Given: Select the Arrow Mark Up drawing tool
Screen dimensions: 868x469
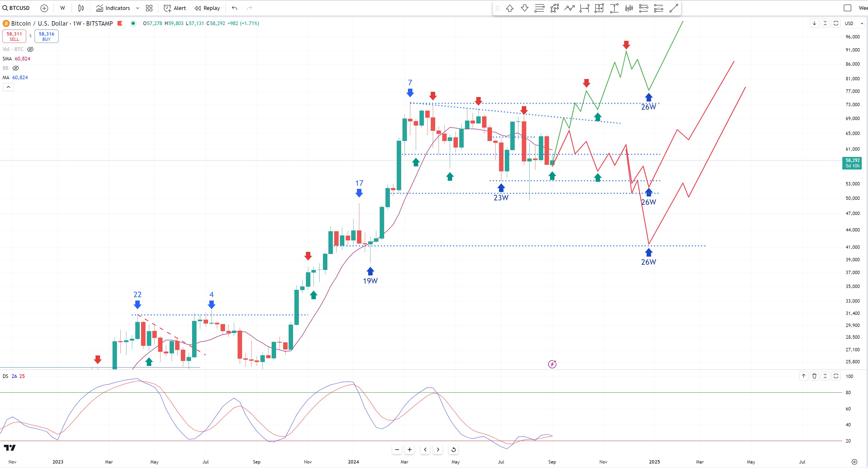Looking at the screenshot, I should click(509, 8).
